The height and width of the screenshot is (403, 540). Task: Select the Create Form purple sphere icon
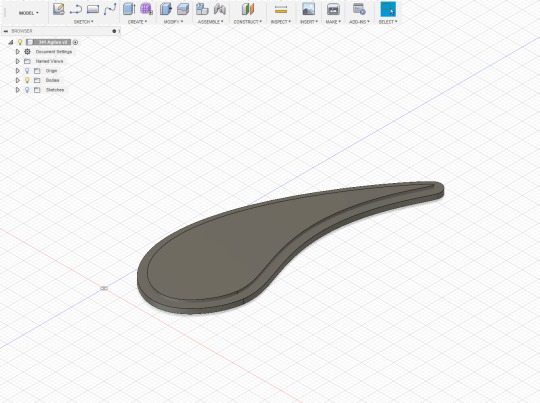(146, 9)
